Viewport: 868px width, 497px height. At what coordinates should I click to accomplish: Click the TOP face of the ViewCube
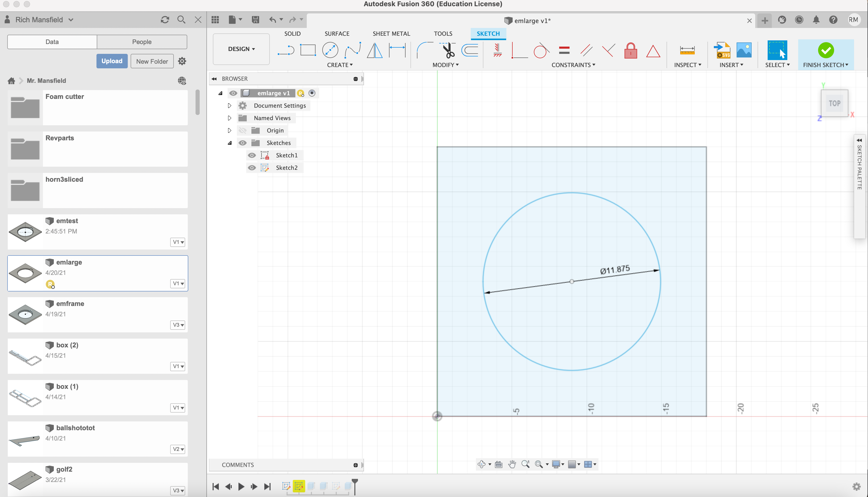835,103
